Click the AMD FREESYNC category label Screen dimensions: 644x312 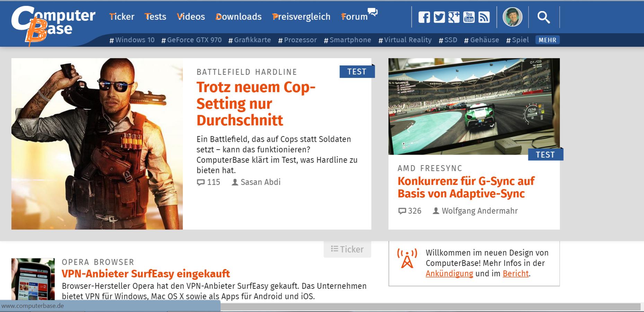pos(430,168)
